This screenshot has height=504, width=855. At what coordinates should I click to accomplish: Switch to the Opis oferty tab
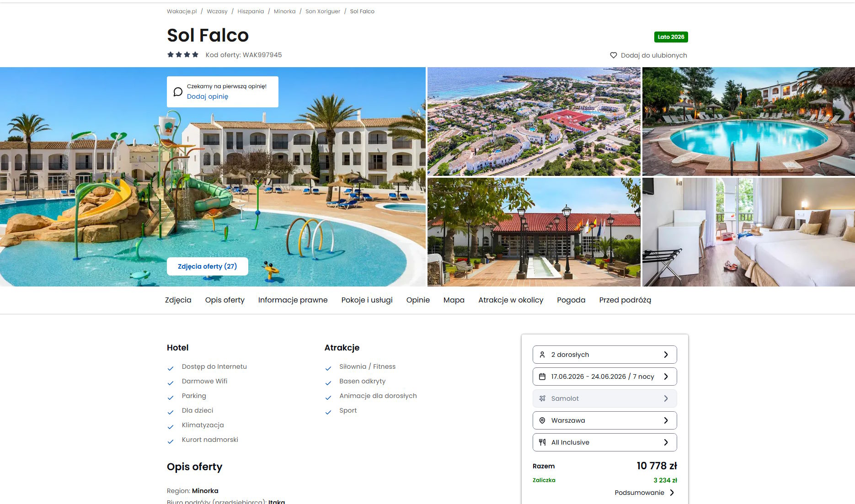pos(224,300)
